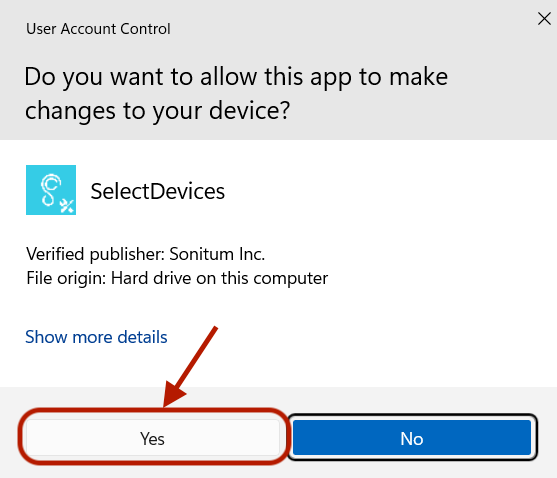Open the Show more details link
The image size is (557, 478).
coord(96,337)
